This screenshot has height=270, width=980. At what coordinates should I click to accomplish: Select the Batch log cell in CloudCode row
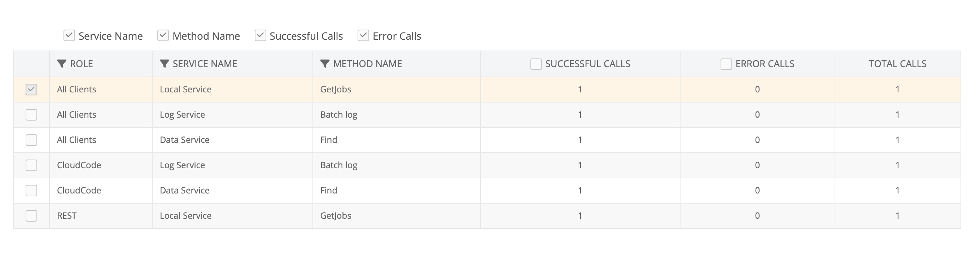point(338,165)
